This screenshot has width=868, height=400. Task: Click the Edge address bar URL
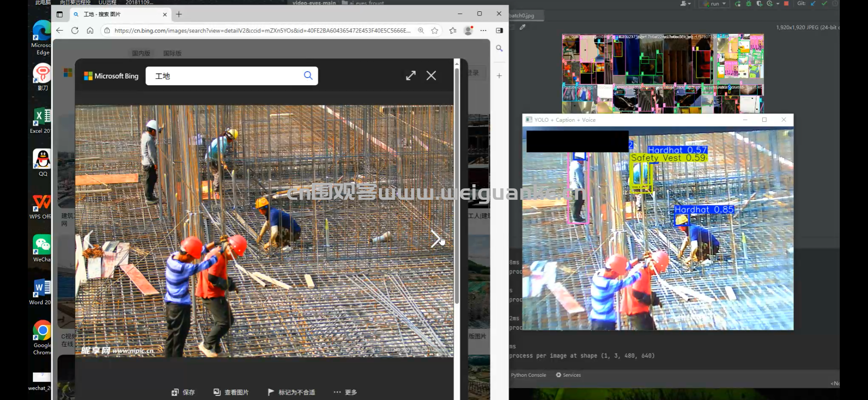coord(262,31)
